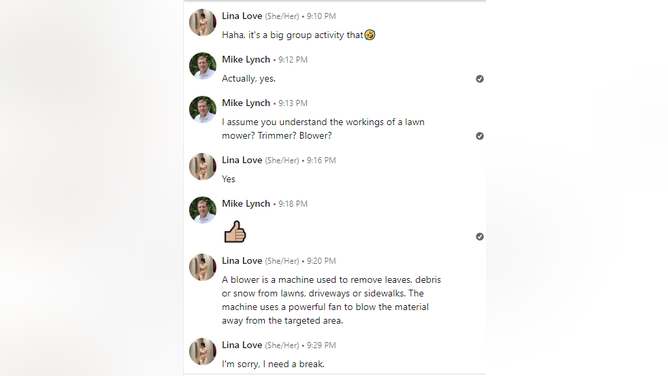Select the "I'm sorry, I need a break." message

[x=273, y=364]
